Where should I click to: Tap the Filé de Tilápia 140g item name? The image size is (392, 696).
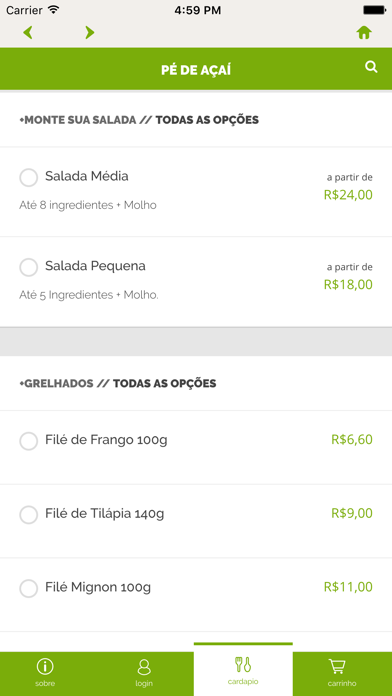click(x=105, y=514)
